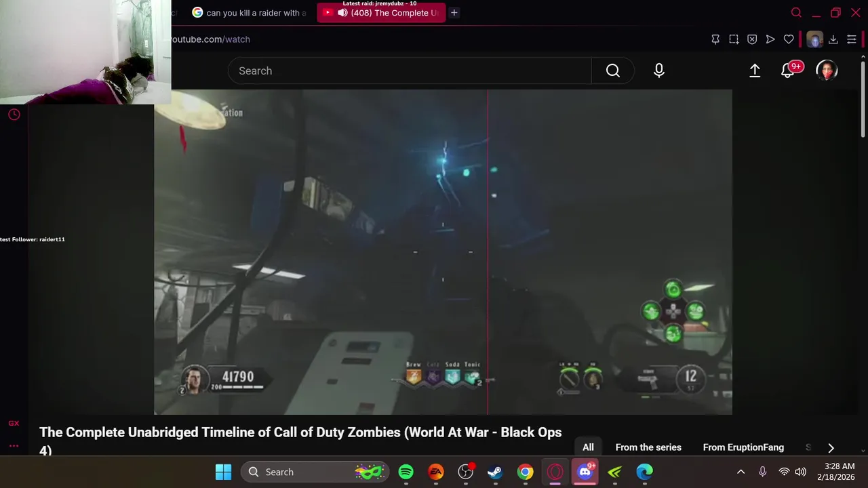Image resolution: width=868 pixels, height=488 pixels.
Task: Expand the system tray hidden icons chevron
Action: point(741,472)
